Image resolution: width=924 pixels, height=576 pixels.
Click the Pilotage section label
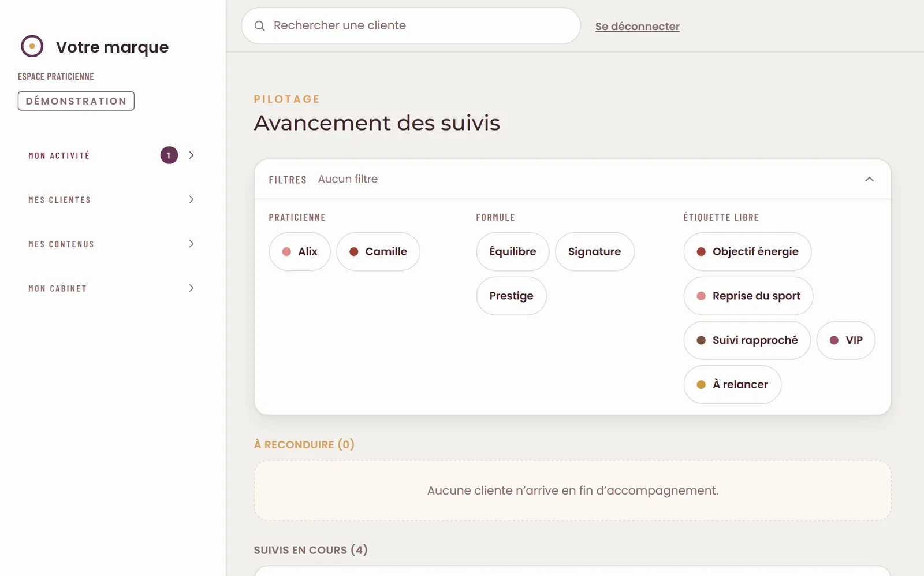point(287,99)
